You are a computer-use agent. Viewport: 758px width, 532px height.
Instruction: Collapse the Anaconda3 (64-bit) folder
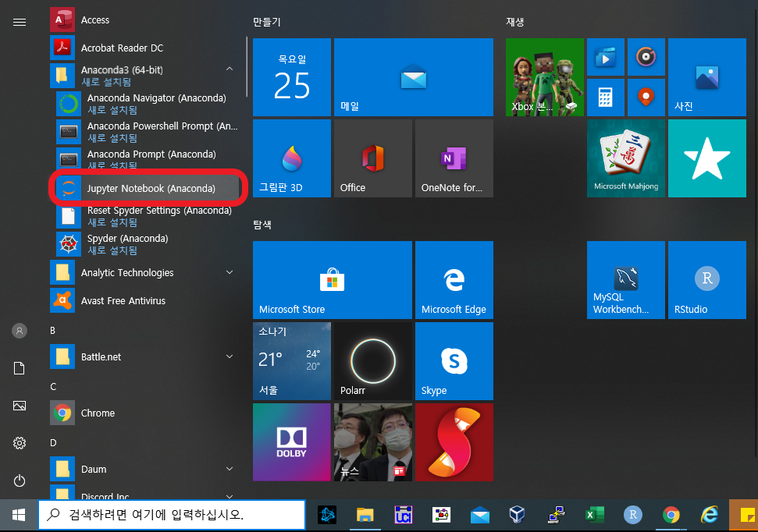[145, 76]
